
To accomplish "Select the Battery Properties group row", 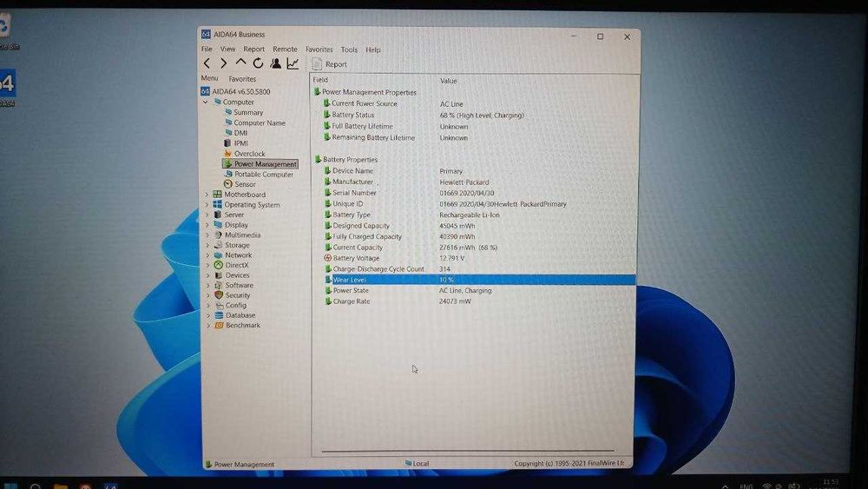I will (346, 160).
